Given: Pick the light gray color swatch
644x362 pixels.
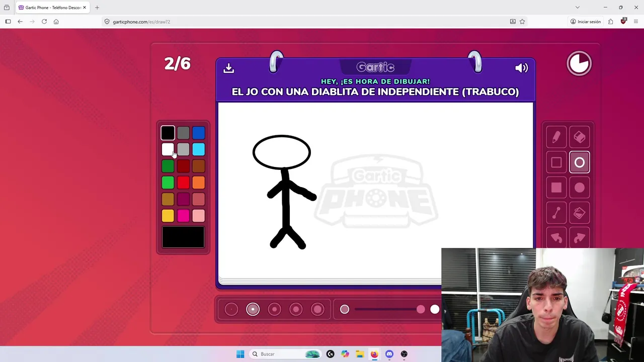Looking at the screenshot, I should [x=183, y=149].
